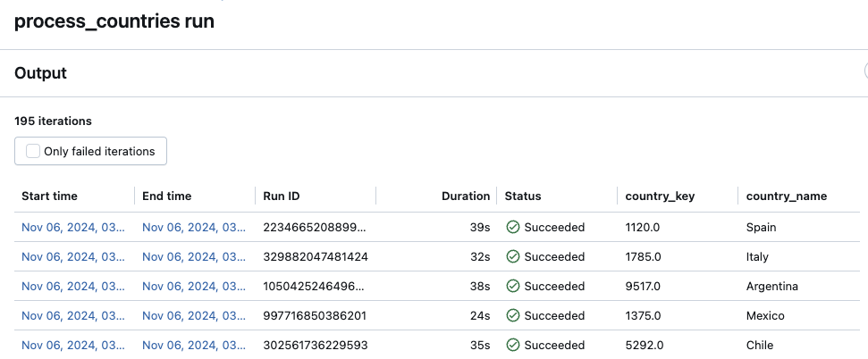
Task: Click the Succeeded icon in Chile row
Action: [x=513, y=346]
